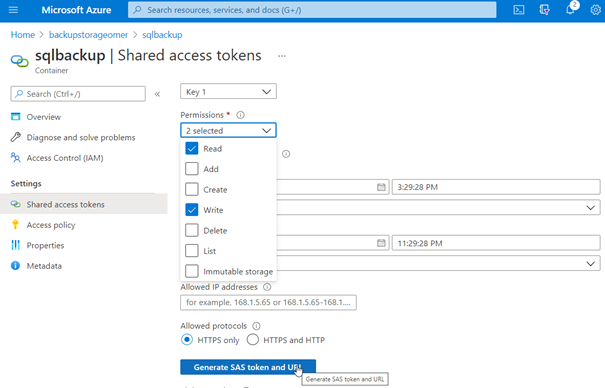
Task: Check the Delete permission
Action: 192,230
